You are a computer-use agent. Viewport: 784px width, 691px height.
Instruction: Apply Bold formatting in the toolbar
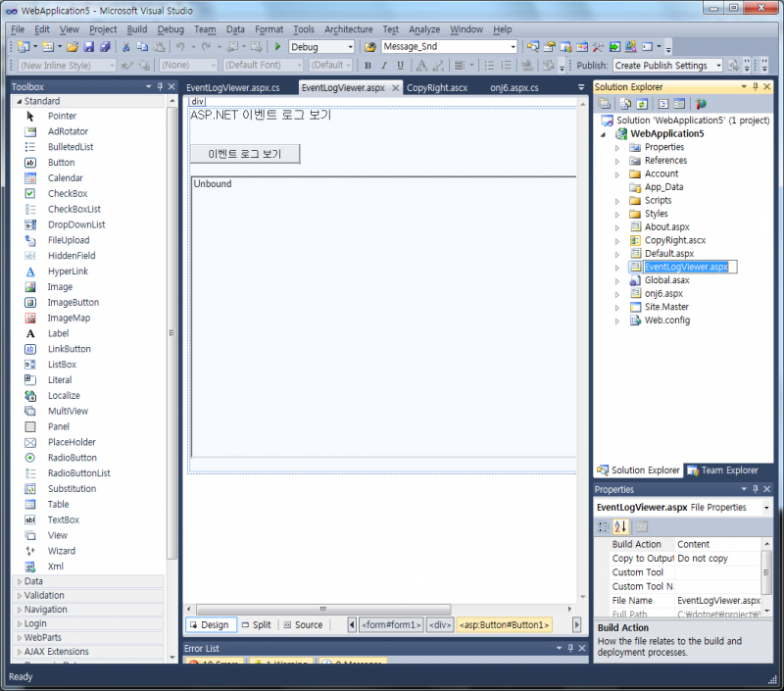[x=368, y=66]
